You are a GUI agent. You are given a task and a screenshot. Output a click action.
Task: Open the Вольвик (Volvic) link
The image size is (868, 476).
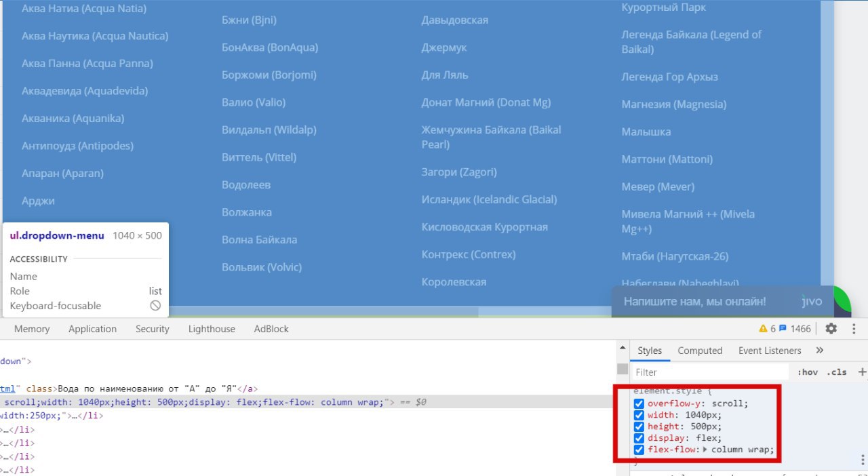pyautogui.click(x=262, y=267)
